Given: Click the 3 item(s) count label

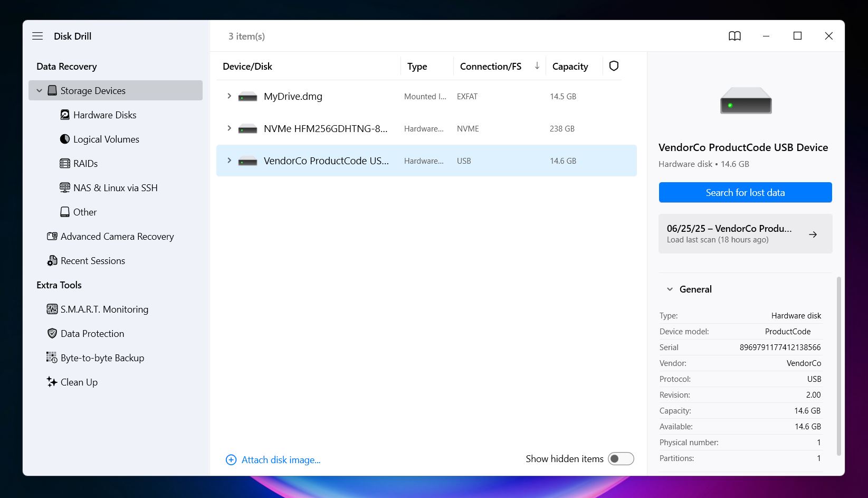Looking at the screenshot, I should tap(246, 36).
